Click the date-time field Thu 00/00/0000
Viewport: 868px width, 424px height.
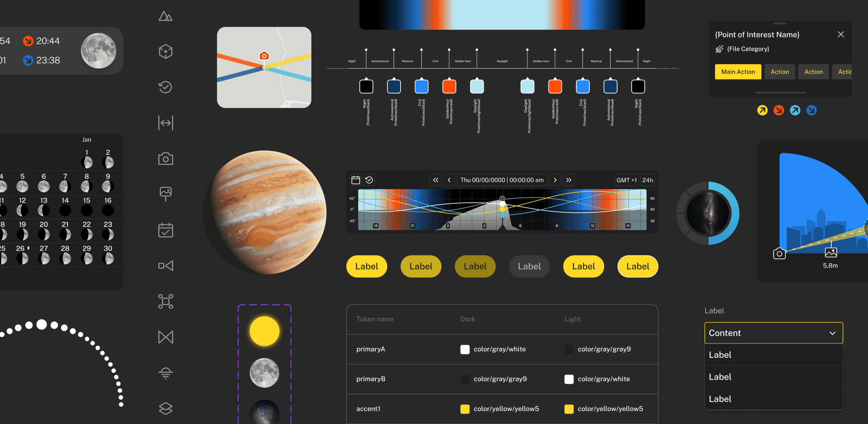pos(502,180)
